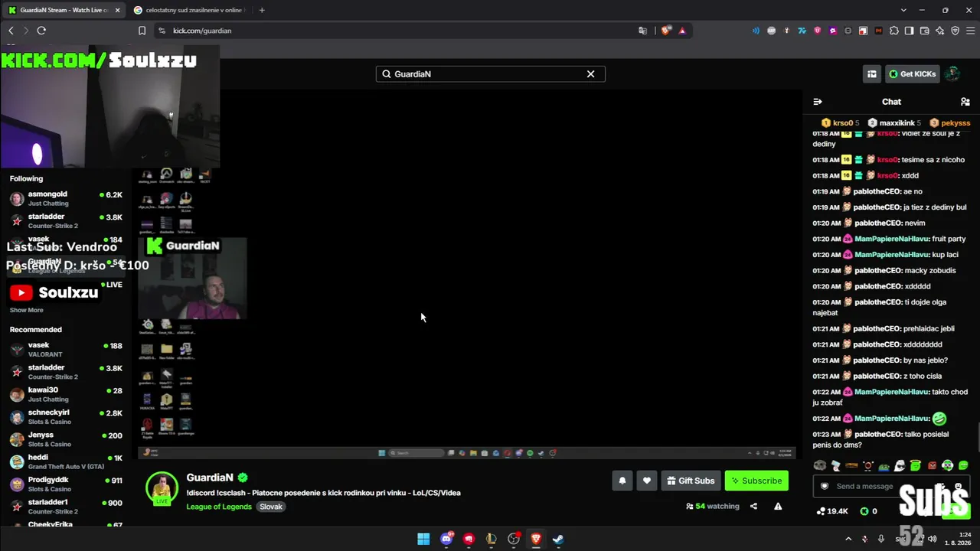This screenshot has width=980, height=551.
Task: Follow GuardiaN with the heart button
Action: (x=647, y=481)
